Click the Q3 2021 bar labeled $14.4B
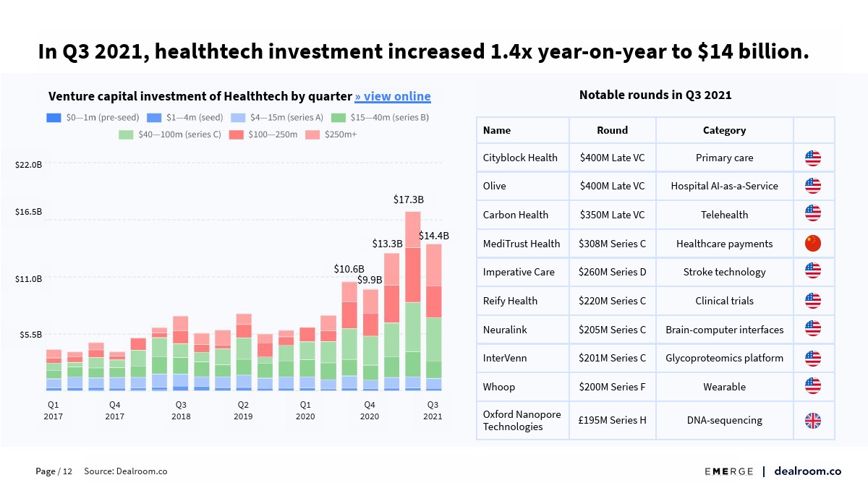The width and height of the screenshot is (868, 488). [433, 318]
